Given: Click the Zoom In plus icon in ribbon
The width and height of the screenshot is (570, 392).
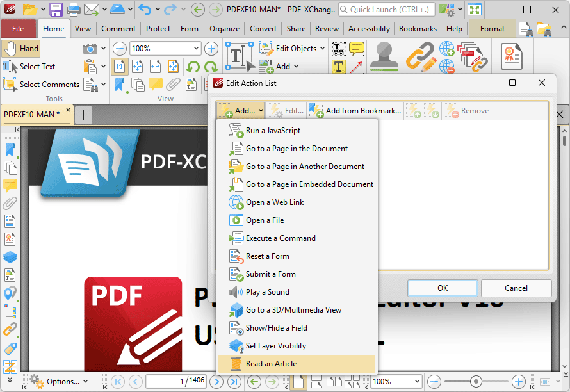Looking at the screenshot, I should (211, 49).
